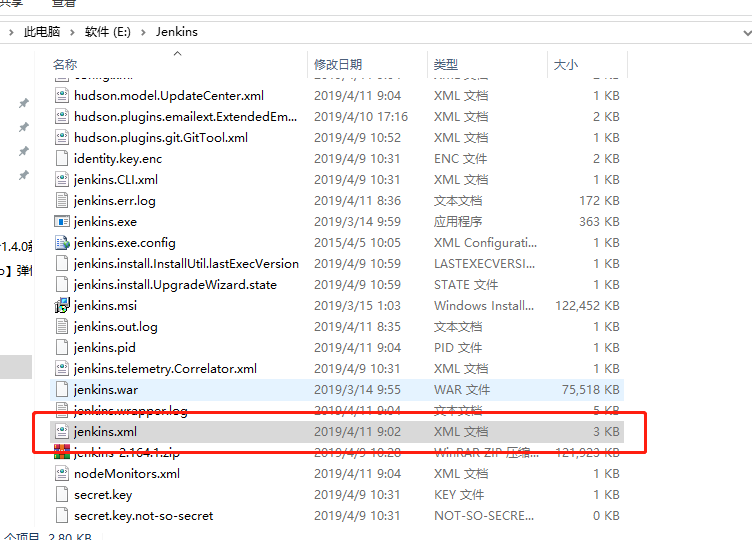Click the nodeMonitors.xml file icon

[x=62, y=474]
